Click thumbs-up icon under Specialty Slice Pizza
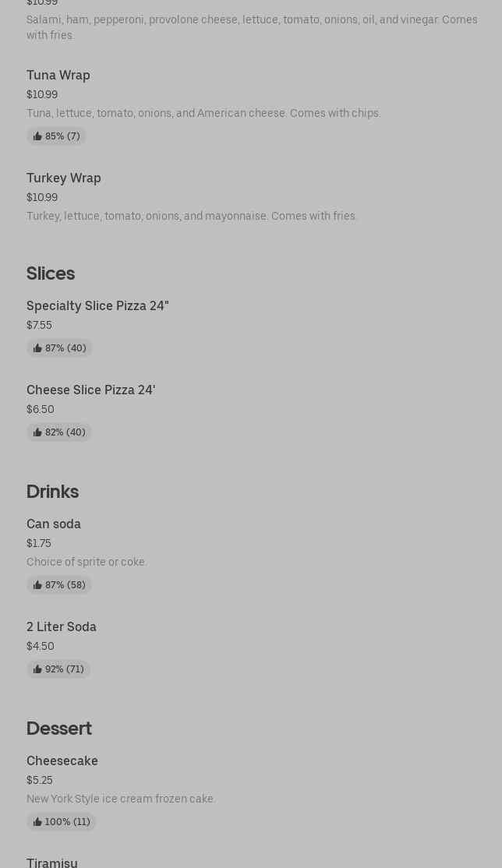 pos(37,348)
